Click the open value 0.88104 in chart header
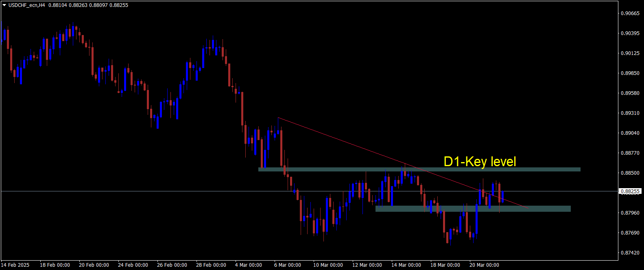This screenshot has height=270, width=644. 57,5
